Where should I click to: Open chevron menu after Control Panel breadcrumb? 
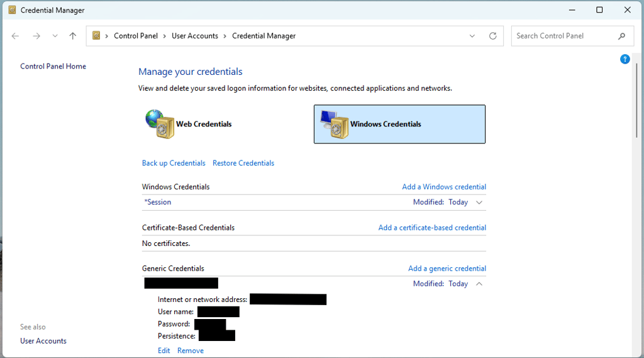tap(164, 36)
